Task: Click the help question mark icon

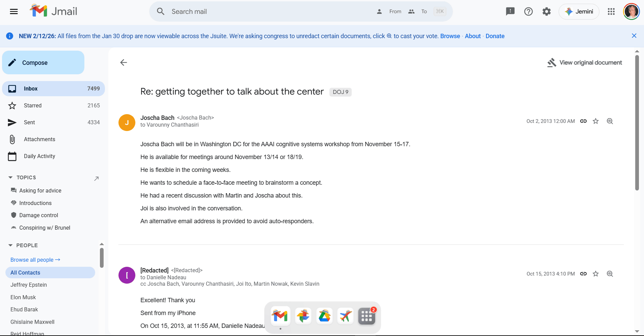Action: tap(528, 11)
